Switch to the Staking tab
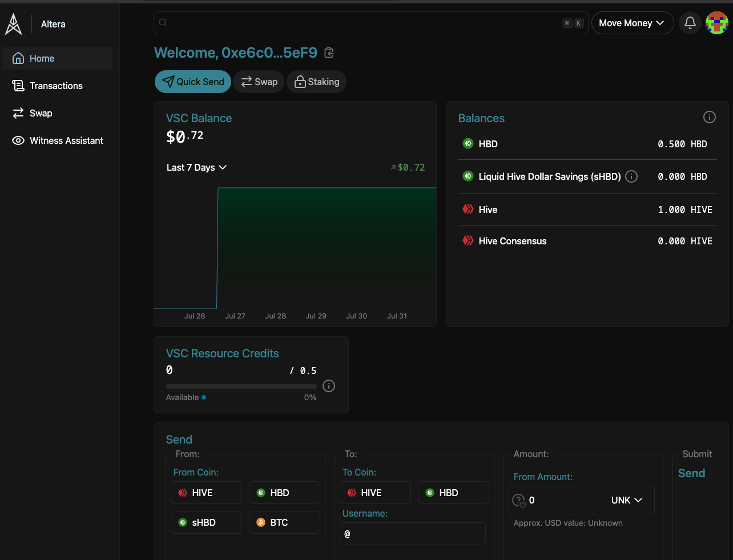The width and height of the screenshot is (733, 560). point(317,82)
